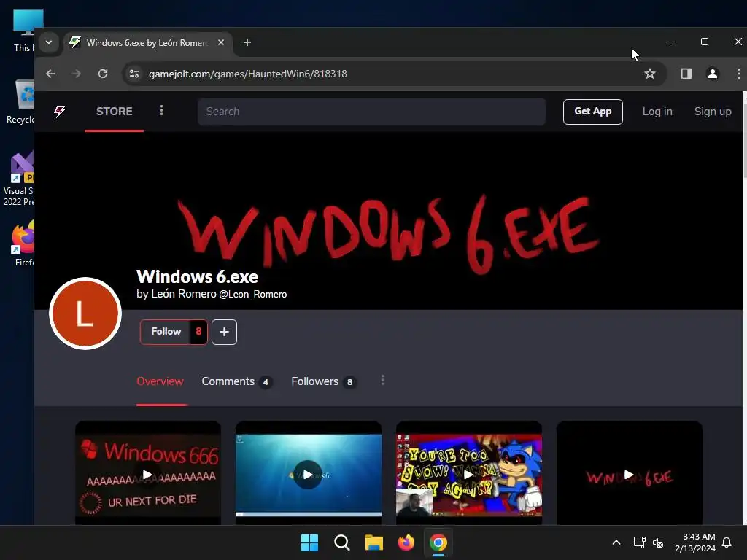747x560 pixels.
Task: Open the @Leon_Romero profile link
Action: coord(252,295)
